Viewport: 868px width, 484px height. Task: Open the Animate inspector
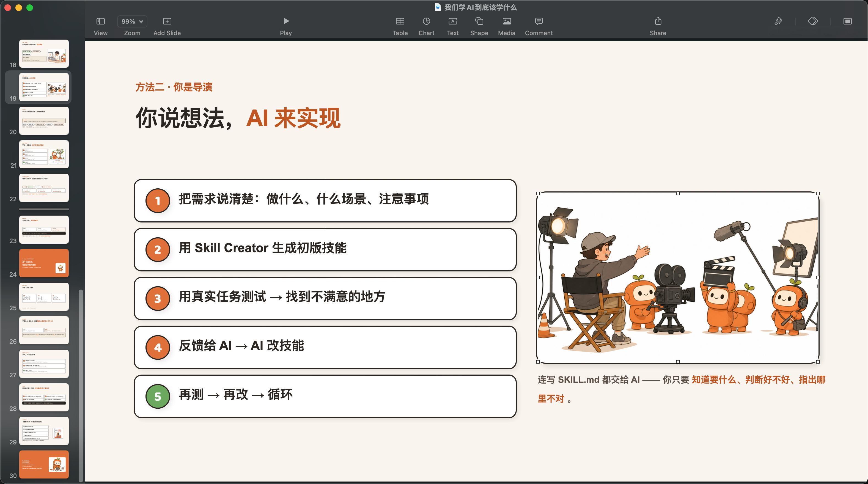click(x=813, y=21)
